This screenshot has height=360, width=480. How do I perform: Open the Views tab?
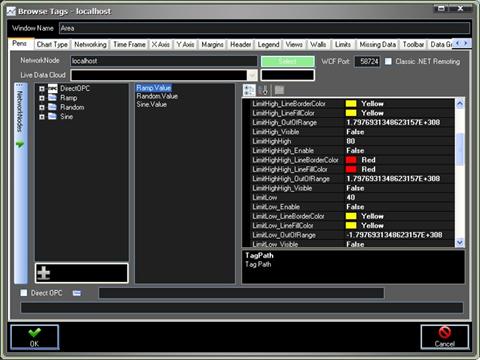click(294, 44)
